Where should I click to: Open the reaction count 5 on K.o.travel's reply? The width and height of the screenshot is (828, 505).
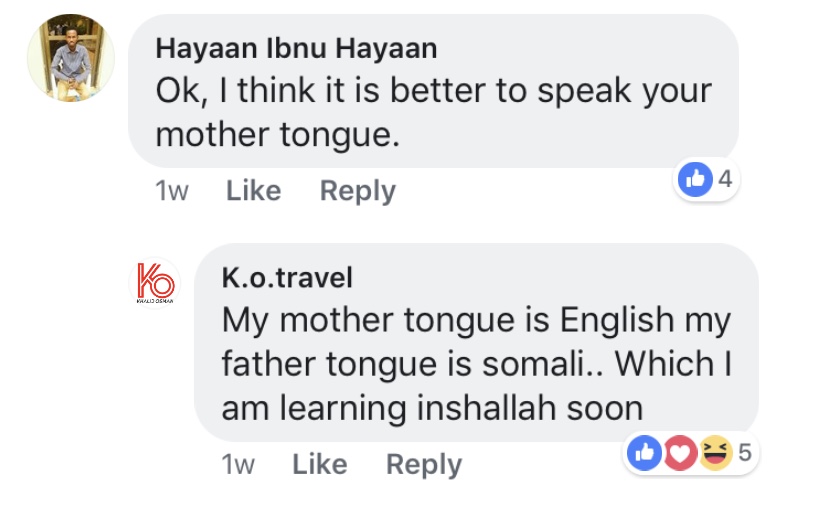point(744,453)
